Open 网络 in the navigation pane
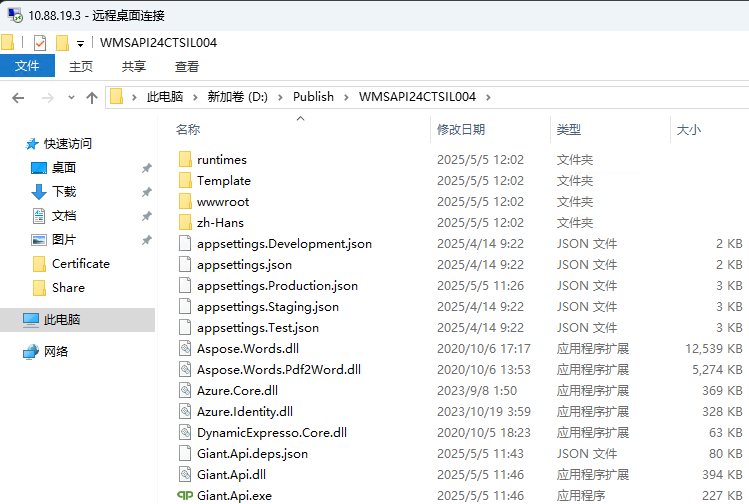 pos(56,352)
